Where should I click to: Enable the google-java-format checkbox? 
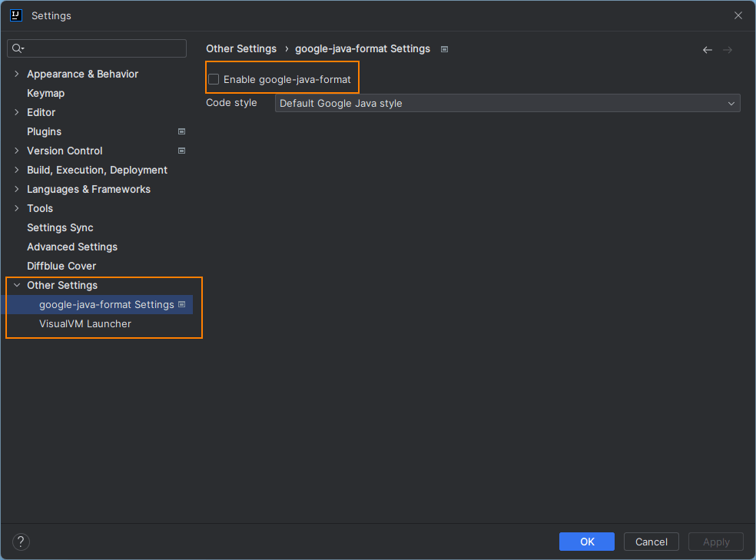click(x=213, y=78)
